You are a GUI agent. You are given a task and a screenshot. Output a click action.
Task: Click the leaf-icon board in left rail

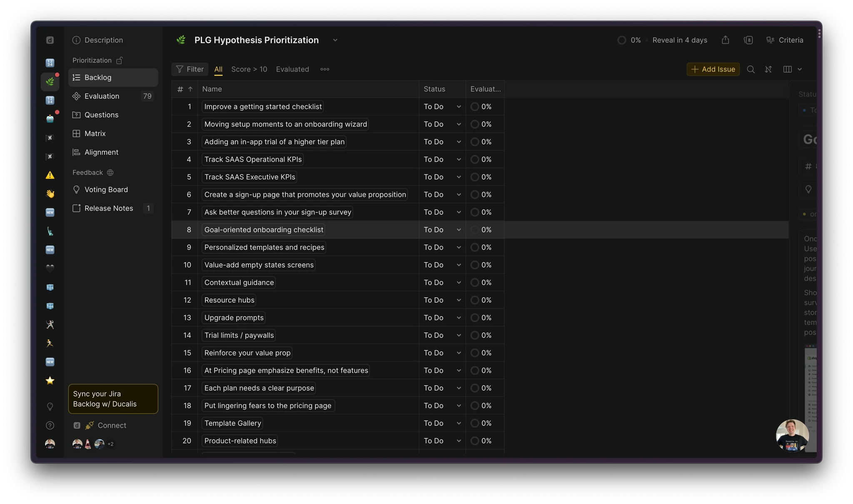pyautogui.click(x=50, y=81)
